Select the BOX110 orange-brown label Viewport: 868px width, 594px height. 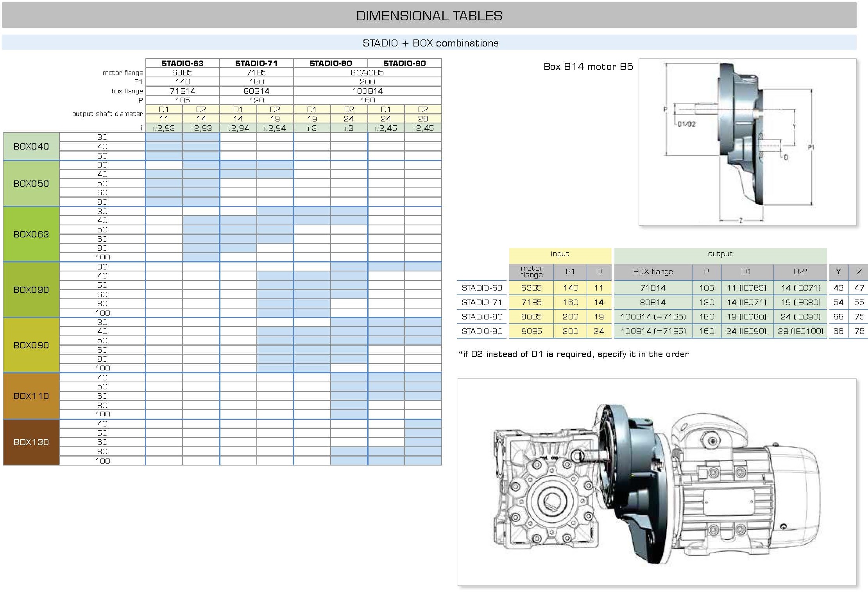click(x=31, y=396)
